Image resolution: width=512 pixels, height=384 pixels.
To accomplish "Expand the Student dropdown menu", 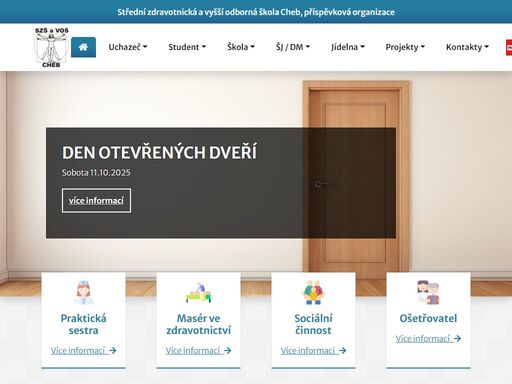I will pyautogui.click(x=187, y=47).
